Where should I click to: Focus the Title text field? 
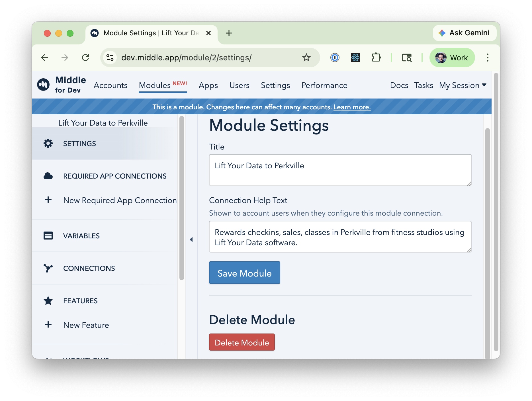click(340, 170)
